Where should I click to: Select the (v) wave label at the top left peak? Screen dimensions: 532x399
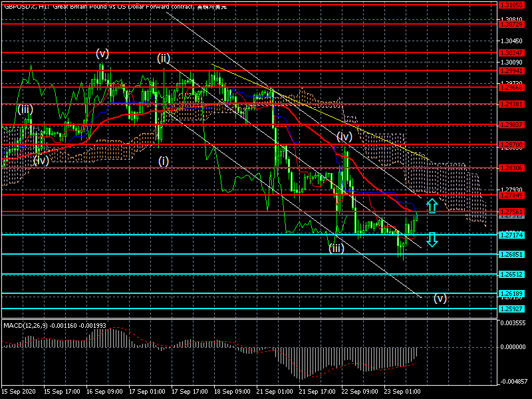coord(102,53)
